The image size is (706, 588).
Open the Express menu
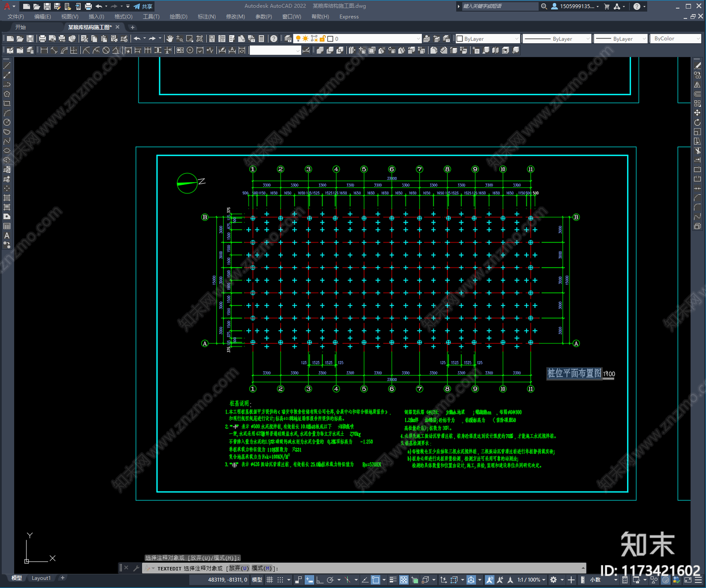[349, 17]
